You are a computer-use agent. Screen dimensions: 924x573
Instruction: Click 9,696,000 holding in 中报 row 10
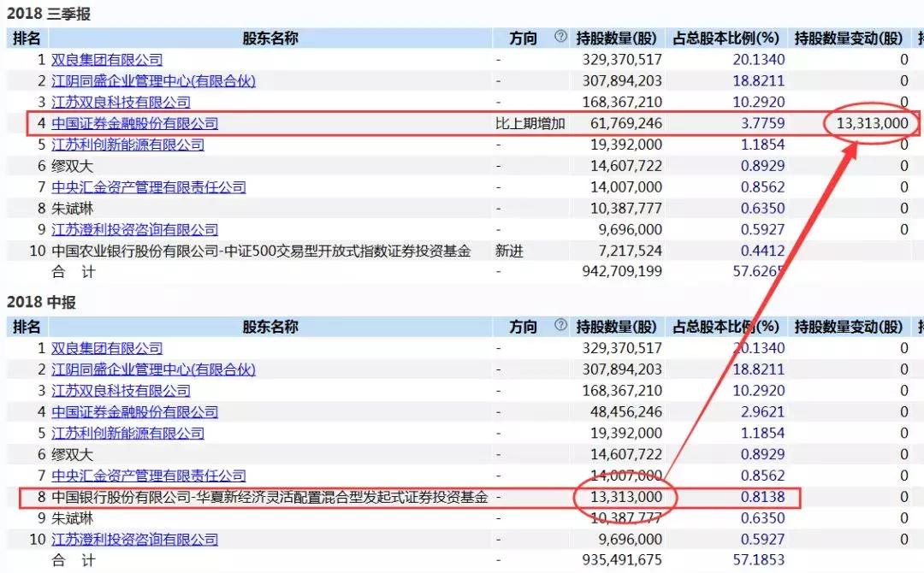click(x=630, y=539)
